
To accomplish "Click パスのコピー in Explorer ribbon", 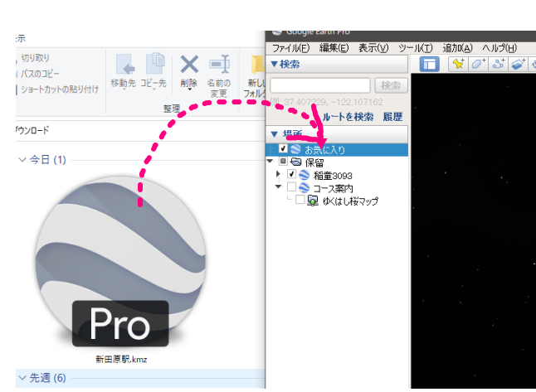I will 40,74.
